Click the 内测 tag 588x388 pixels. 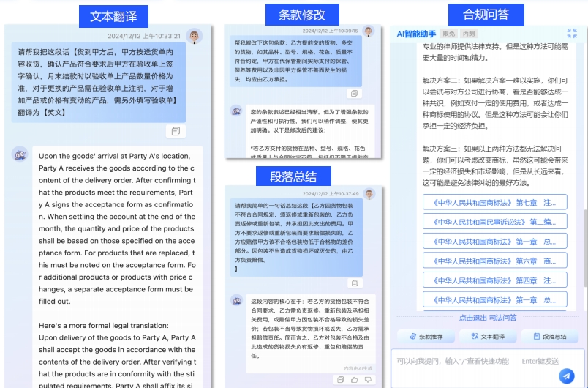tap(468, 34)
